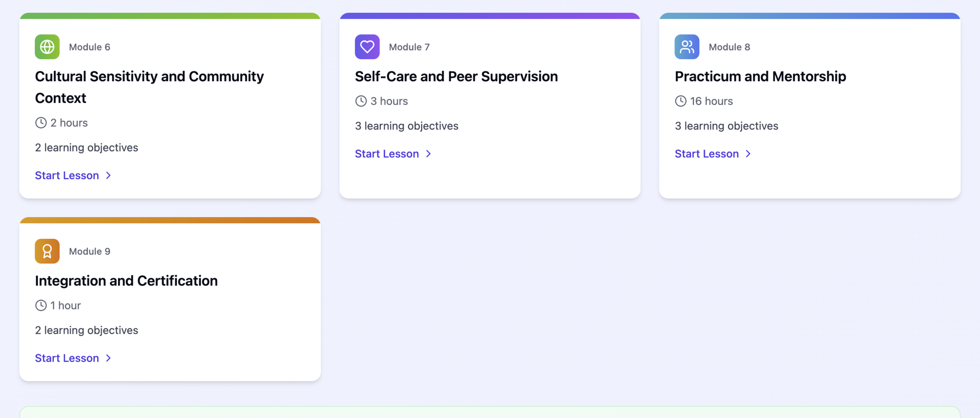The height and width of the screenshot is (418, 980).
Task: Click the green globe icon for Module 6
Action: (x=47, y=47)
